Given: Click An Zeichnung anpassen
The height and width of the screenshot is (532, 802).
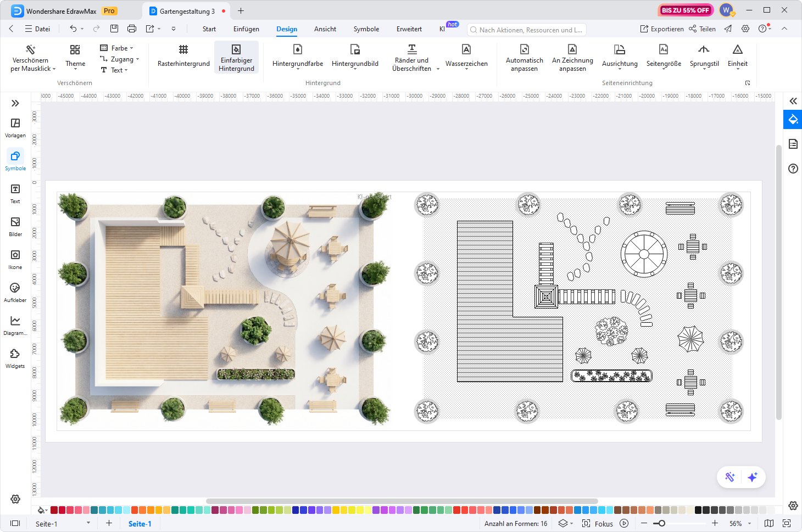Looking at the screenshot, I should tap(572, 57).
